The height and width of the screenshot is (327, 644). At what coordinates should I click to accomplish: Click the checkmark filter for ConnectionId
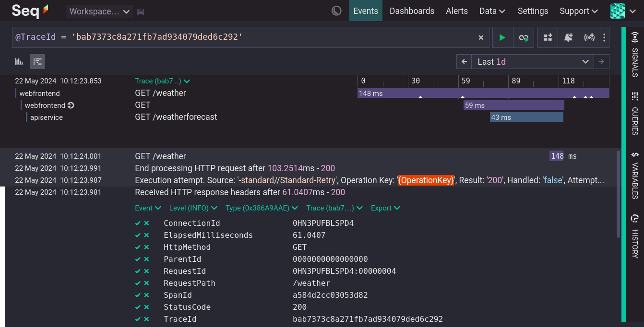pos(138,223)
